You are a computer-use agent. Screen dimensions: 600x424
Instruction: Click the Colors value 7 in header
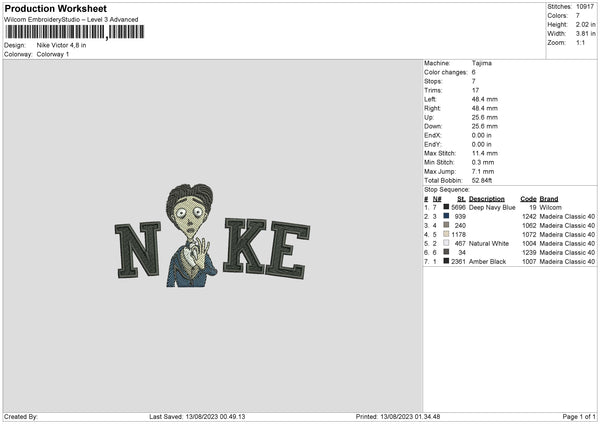point(578,16)
